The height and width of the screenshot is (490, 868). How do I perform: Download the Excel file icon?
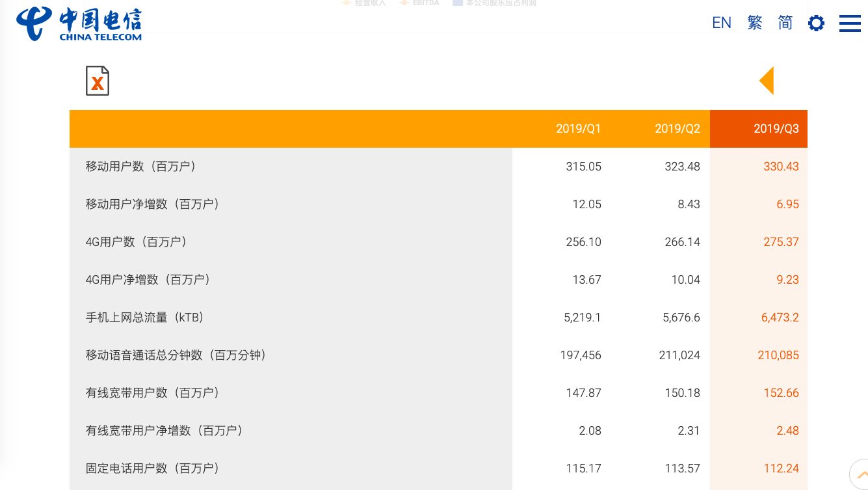point(98,81)
